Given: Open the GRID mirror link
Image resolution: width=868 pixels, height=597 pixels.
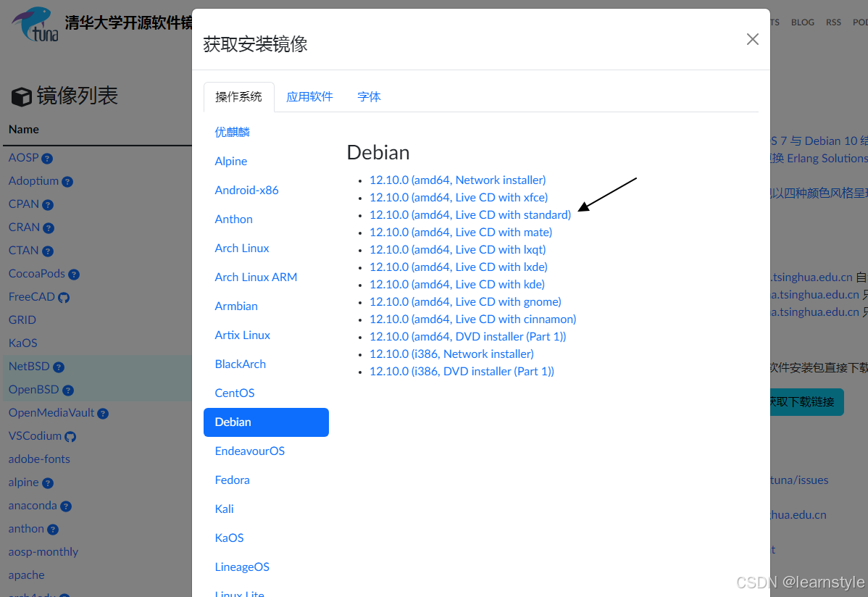Looking at the screenshot, I should coord(22,320).
